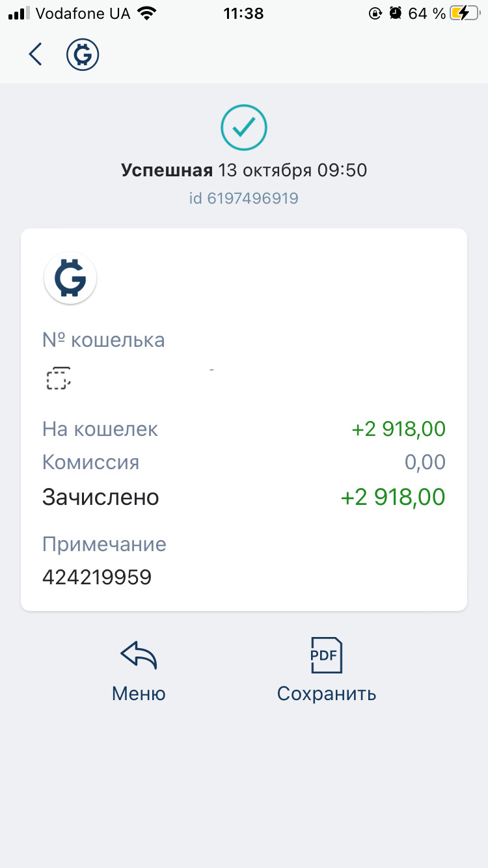The width and height of the screenshot is (488, 868).
Task: Tap the wallet G logo in card
Action: [x=70, y=278]
